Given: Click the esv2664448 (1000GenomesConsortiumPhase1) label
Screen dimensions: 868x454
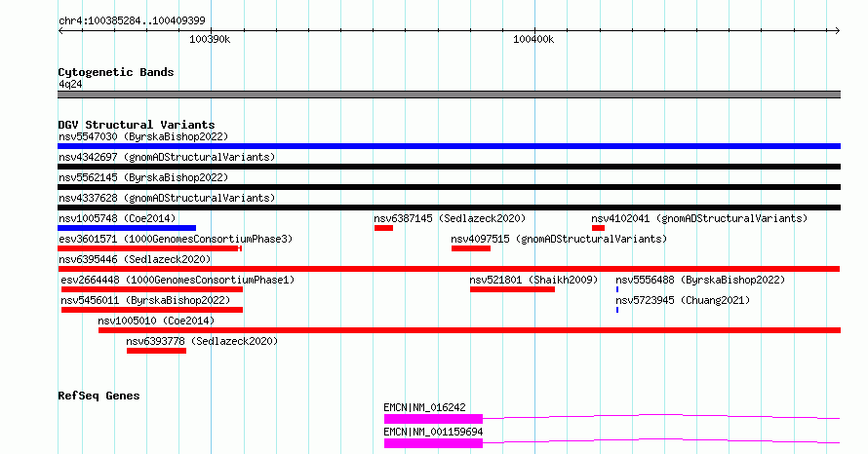Looking at the screenshot, I should coord(178,280).
